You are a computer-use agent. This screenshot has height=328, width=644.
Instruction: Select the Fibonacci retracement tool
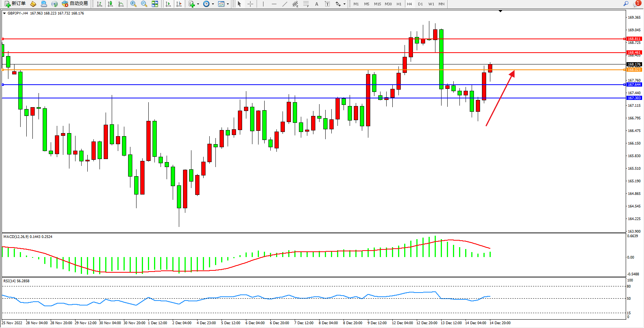click(306, 4)
